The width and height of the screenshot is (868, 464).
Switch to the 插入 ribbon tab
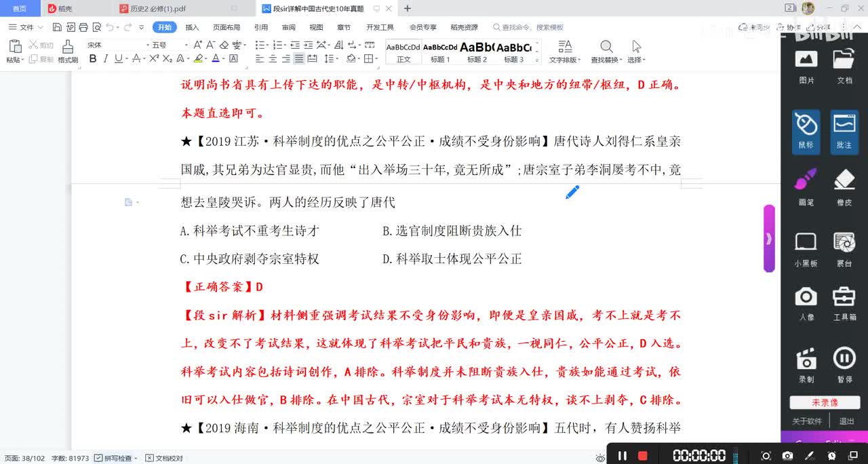click(x=192, y=27)
